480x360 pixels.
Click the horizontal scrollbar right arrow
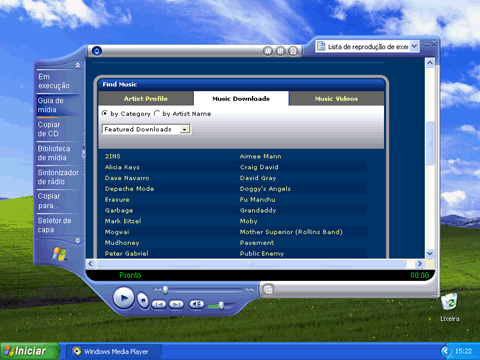tap(419, 264)
